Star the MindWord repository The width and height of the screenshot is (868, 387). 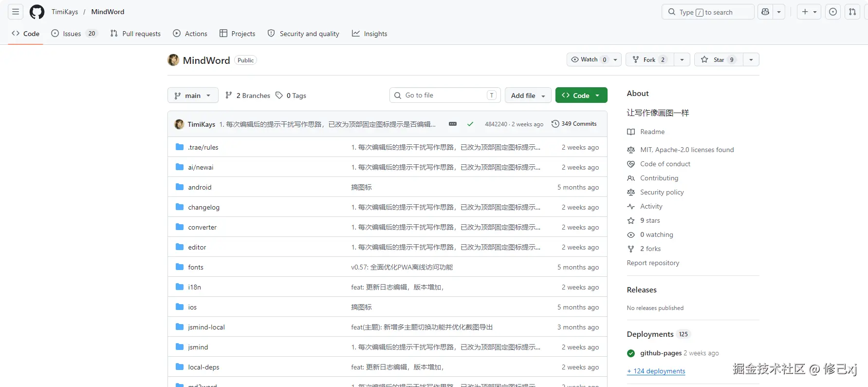[x=719, y=59]
